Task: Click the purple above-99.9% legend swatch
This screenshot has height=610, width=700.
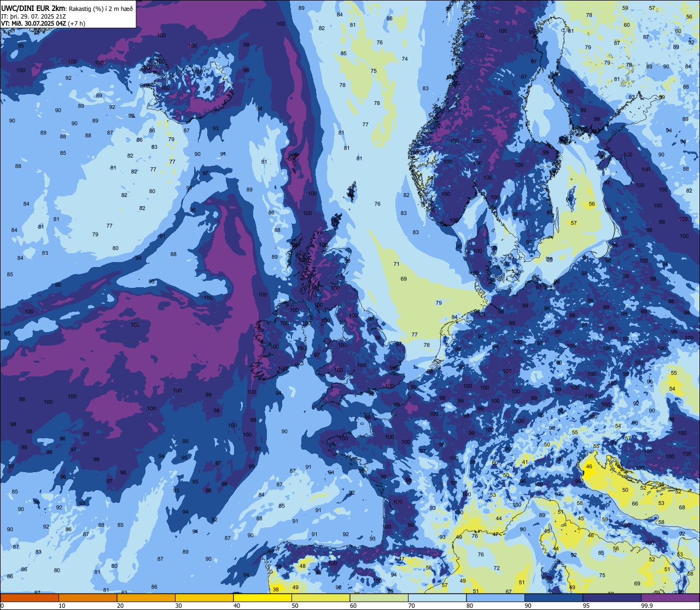Action: (670, 597)
